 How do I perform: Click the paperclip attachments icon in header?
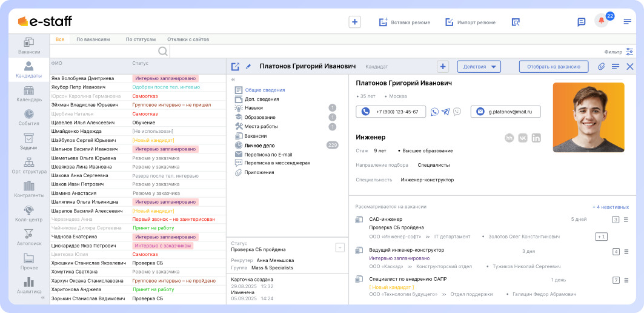click(x=601, y=66)
